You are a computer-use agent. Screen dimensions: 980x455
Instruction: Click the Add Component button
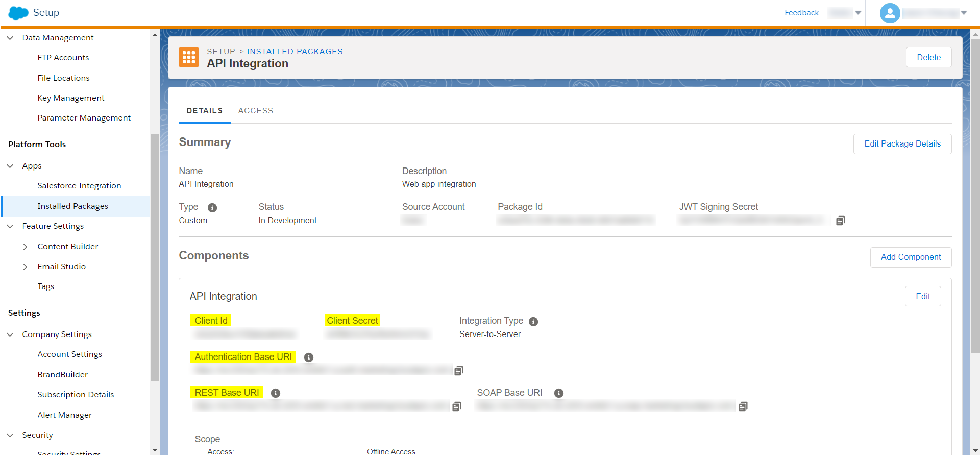(x=911, y=257)
